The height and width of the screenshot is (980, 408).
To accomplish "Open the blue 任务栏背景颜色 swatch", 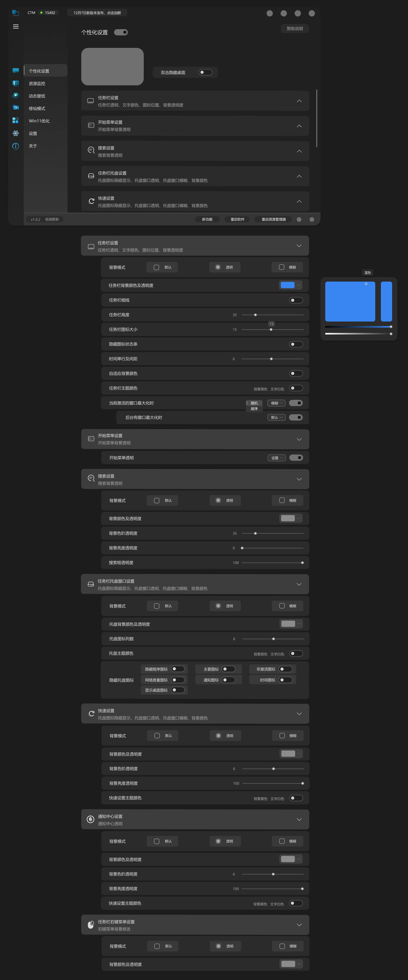I will (x=287, y=285).
